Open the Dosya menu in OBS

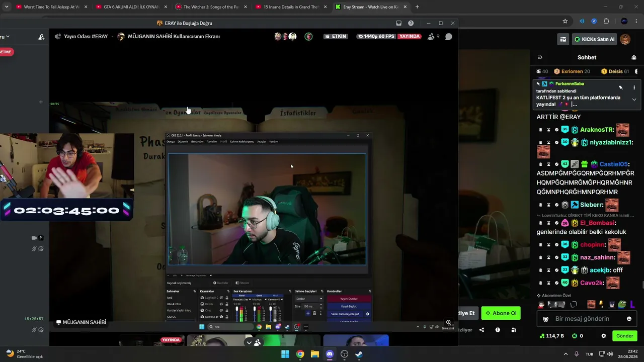coord(171,142)
